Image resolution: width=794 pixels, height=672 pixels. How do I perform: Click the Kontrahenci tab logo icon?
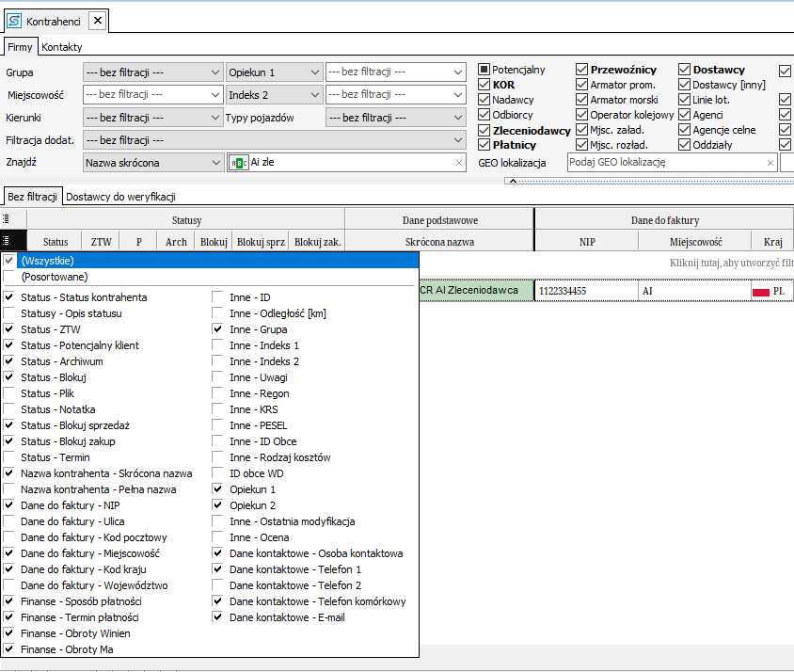coord(15,20)
